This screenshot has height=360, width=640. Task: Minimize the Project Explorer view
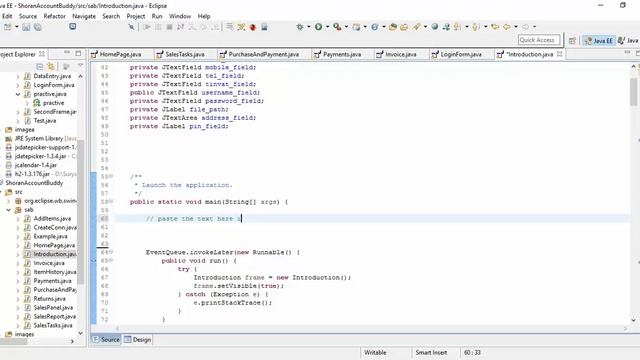67,53
